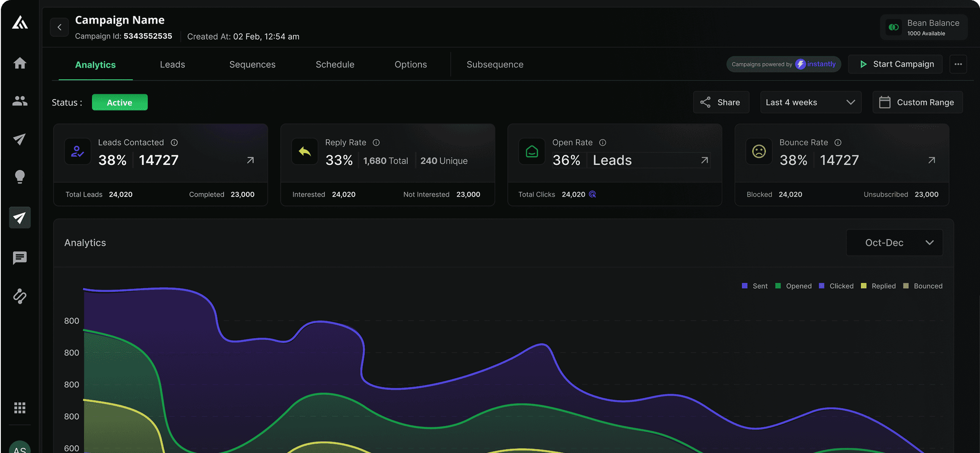This screenshot has height=453, width=980.
Task: Switch to the Schedule tab
Action: click(335, 65)
